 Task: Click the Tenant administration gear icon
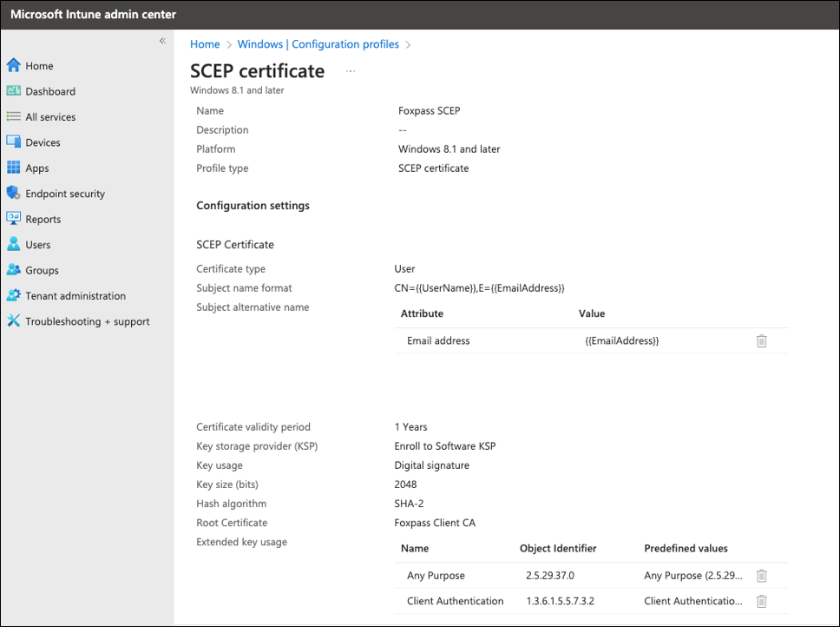click(13, 295)
